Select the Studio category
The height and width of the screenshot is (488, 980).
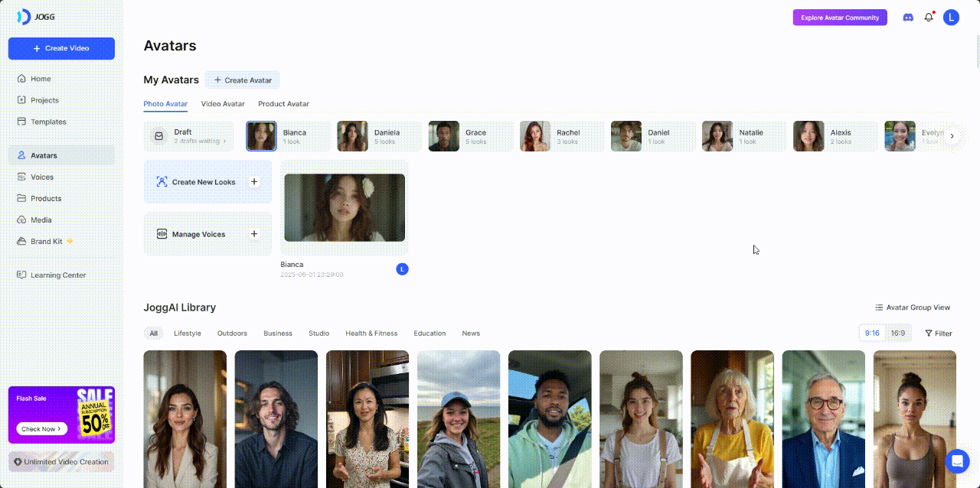pos(319,333)
